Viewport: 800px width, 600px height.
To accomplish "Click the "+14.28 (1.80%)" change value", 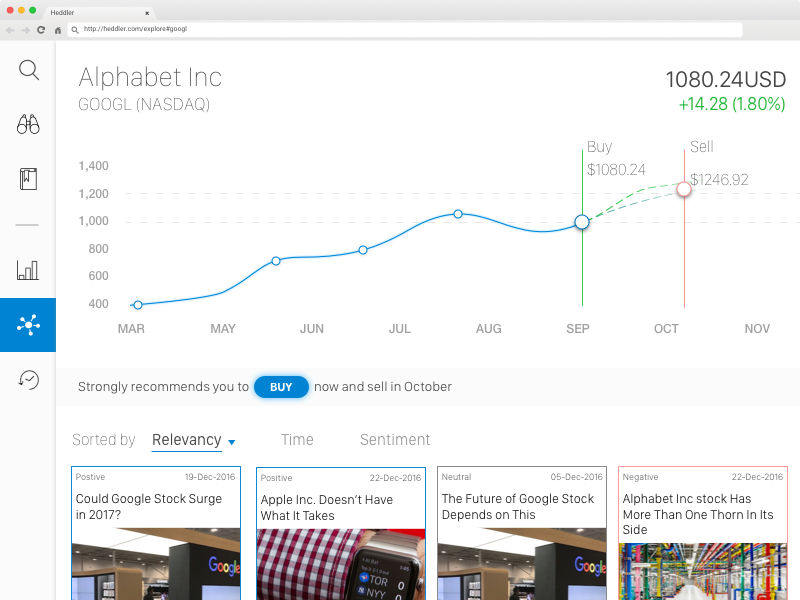I will point(732,104).
